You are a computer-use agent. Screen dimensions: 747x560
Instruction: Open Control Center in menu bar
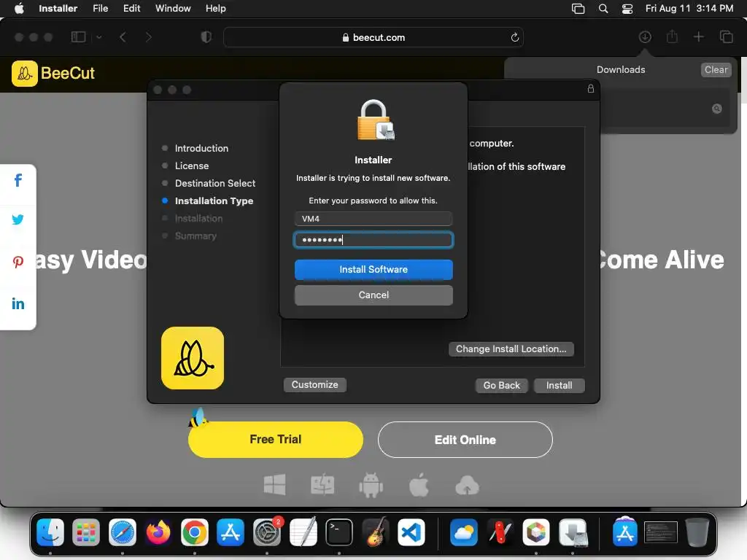(x=627, y=9)
